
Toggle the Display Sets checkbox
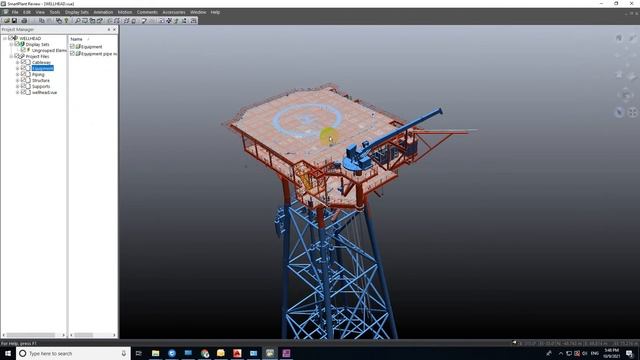point(17,44)
